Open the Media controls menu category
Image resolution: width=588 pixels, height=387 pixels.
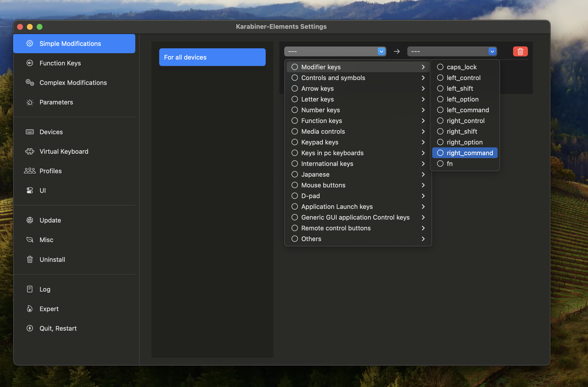(323, 132)
